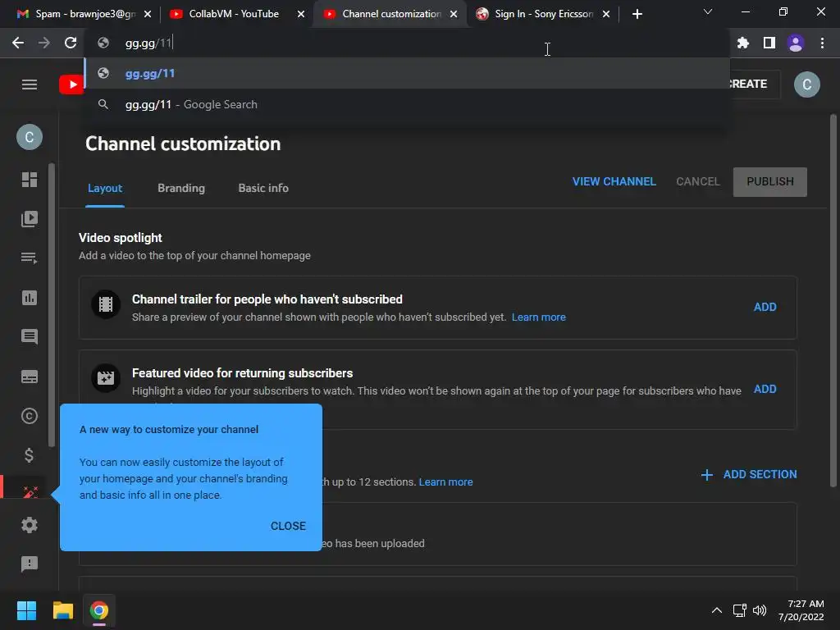The height and width of the screenshot is (630, 840).
Task: Open Learn more link for channel trailer
Action: point(538,317)
